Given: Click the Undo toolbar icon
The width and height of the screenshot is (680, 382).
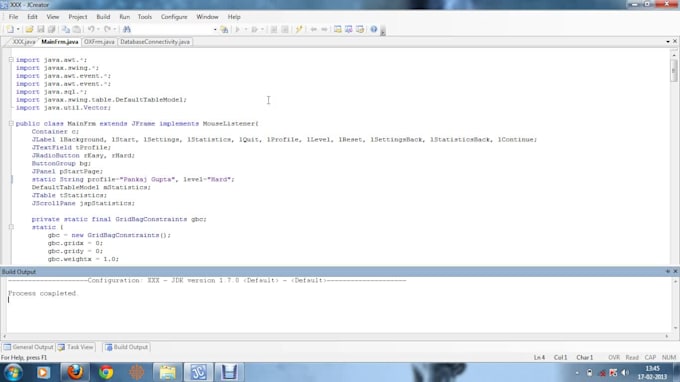Looking at the screenshot, I should [91, 29].
